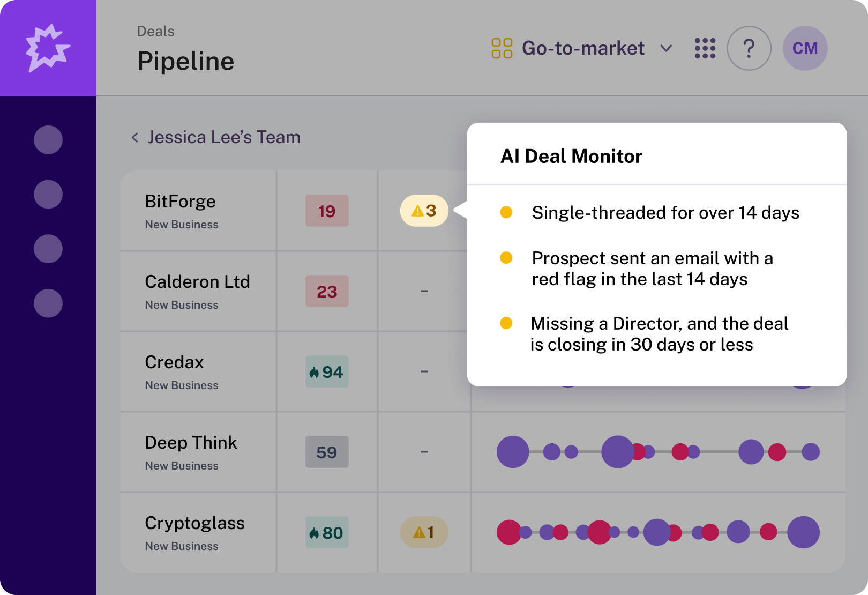Open the Calderon Ltd deal
The width and height of the screenshot is (868, 595).
coord(197,282)
